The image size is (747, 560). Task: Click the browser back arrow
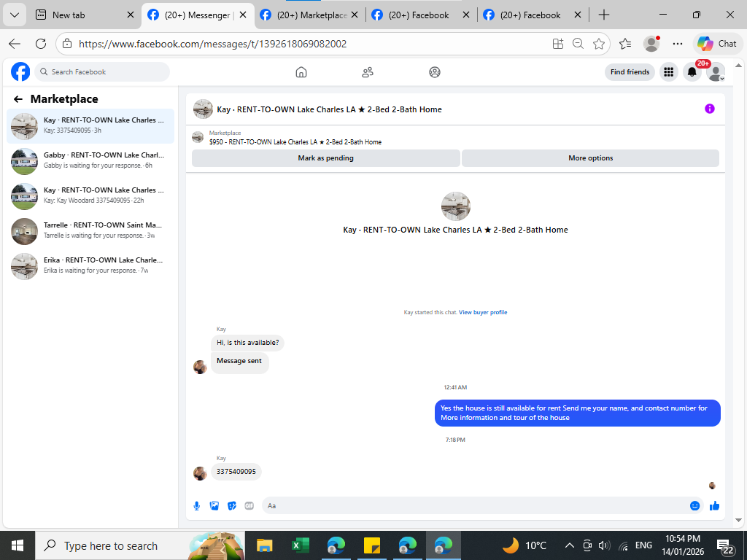(15, 44)
